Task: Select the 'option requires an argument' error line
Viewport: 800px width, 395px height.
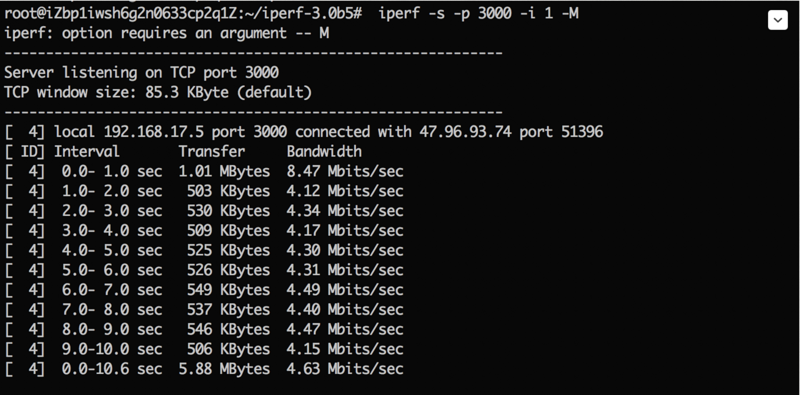Action: tap(166, 34)
